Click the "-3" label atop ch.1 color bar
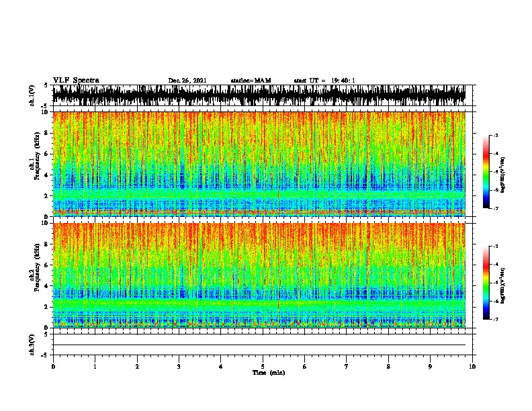The image size is (532, 411). pos(496,135)
